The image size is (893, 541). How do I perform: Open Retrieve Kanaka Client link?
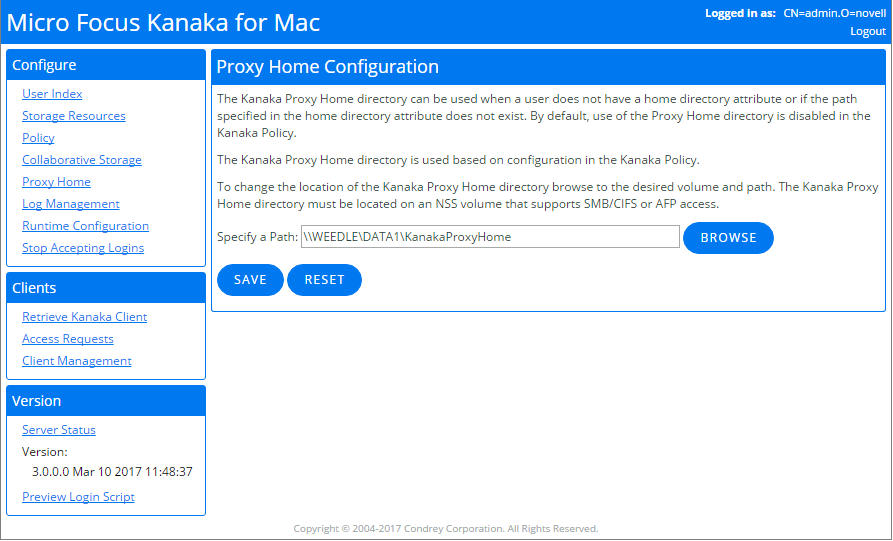(84, 317)
